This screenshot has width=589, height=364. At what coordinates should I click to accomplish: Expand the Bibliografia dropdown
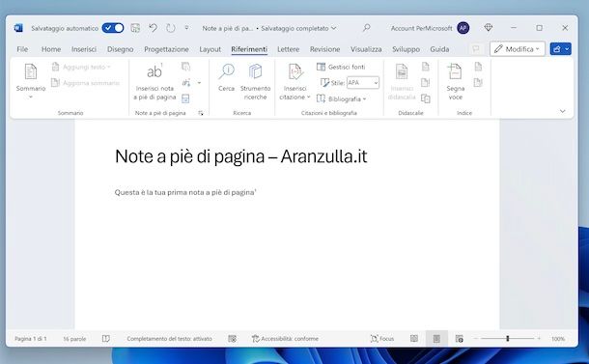point(342,98)
